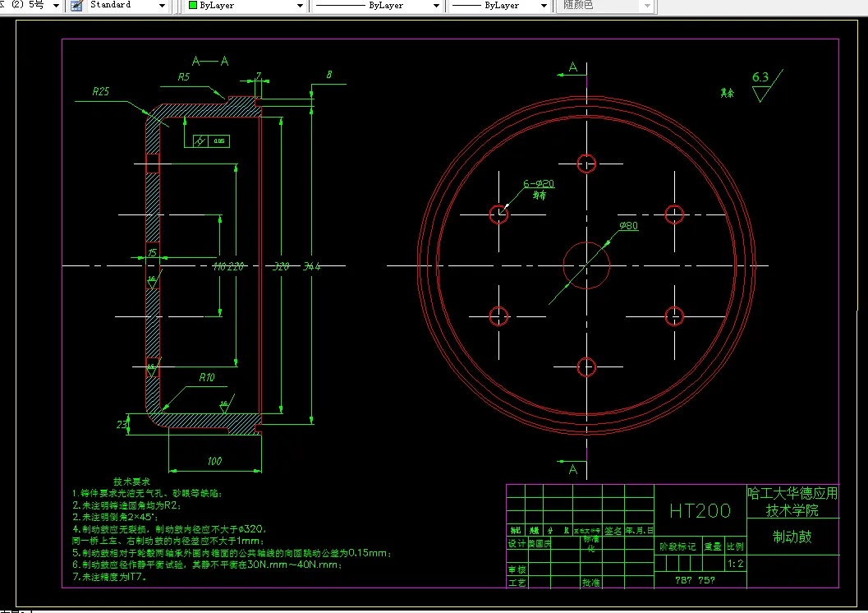Select the 阶段标记 title block cell

click(x=677, y=546)
